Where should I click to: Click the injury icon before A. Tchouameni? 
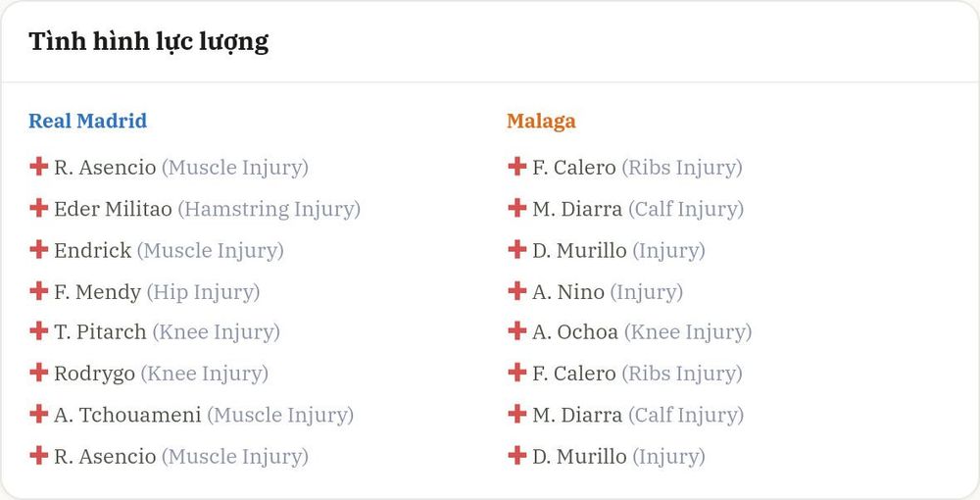click(39, 413)
